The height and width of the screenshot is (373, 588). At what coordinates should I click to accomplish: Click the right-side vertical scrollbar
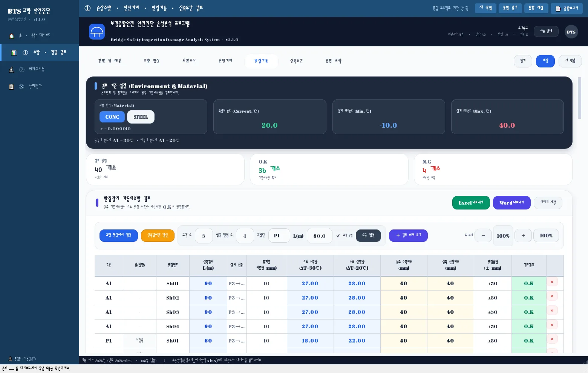point(579,98)
